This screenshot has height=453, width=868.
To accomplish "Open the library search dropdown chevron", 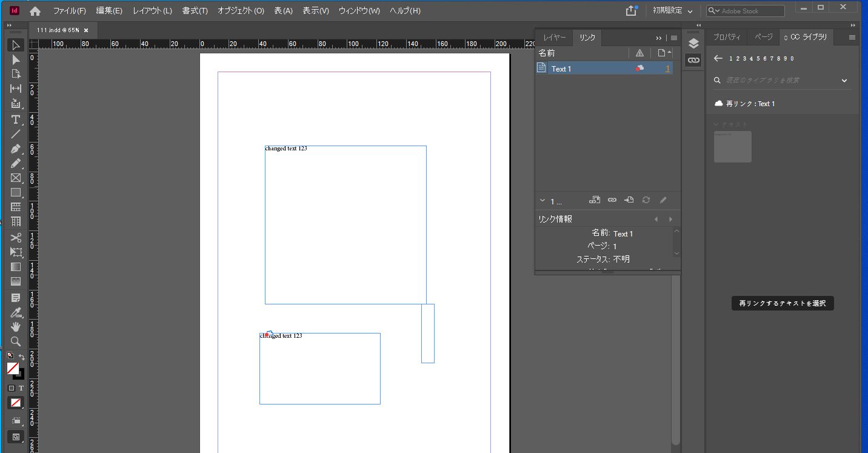I will point(844,80).
